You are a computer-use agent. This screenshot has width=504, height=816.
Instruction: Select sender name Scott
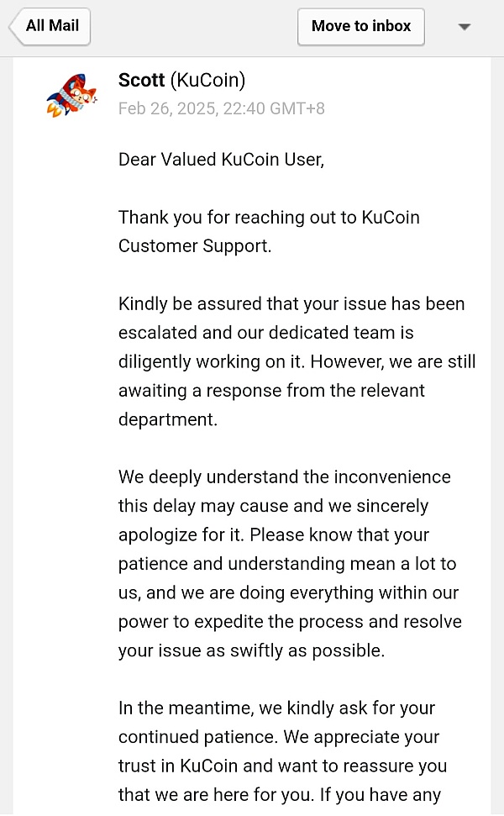tap(141, 80)
